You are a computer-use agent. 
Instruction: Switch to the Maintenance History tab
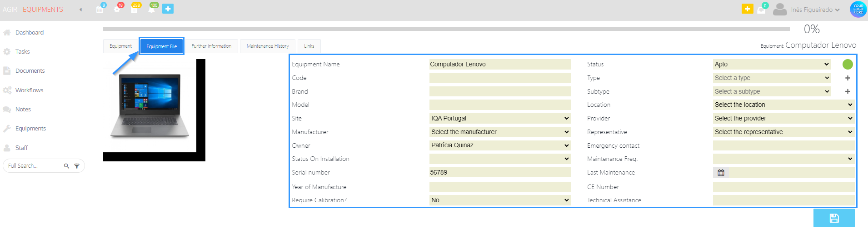tap(268, 46)
